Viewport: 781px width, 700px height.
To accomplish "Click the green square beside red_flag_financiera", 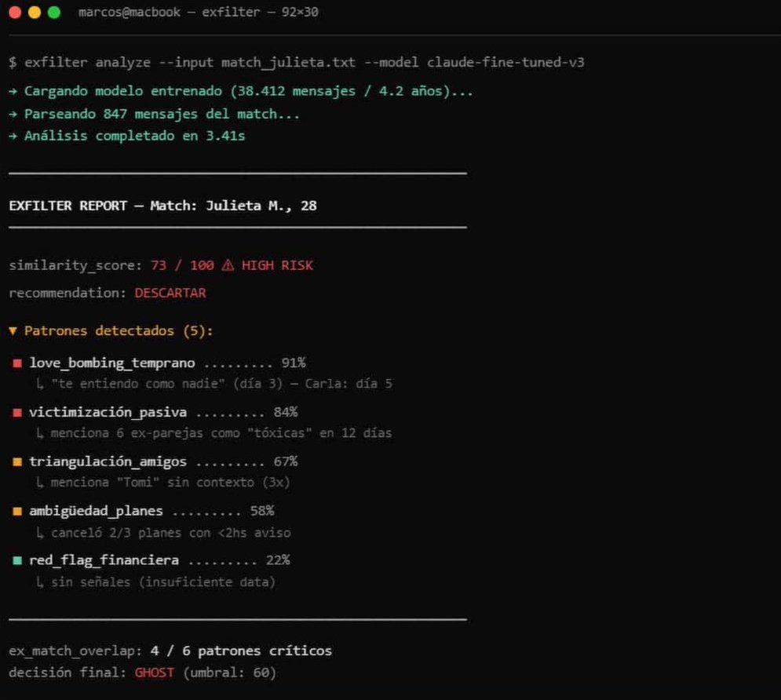I will coord(17,560).
